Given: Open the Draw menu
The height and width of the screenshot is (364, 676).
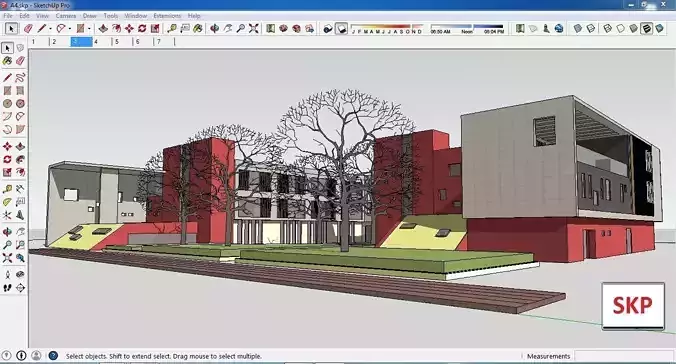Looking at the screenshot, I should 90,16.
